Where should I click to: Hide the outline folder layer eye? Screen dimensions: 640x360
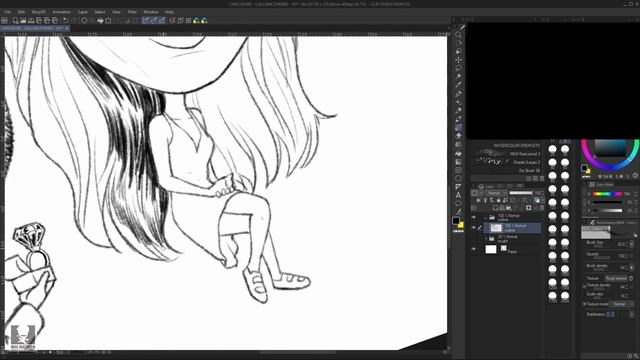(x=473, y=218)
